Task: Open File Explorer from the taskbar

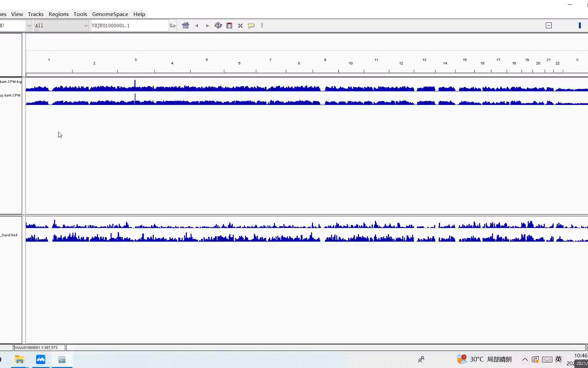Action: (19, 359)
